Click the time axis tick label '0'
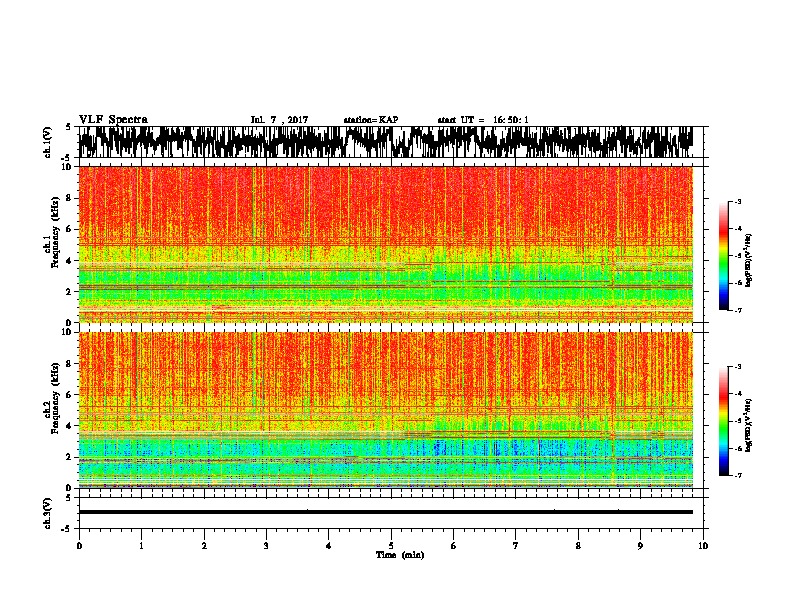Screen dimensions: 792x612 (79, 546)
